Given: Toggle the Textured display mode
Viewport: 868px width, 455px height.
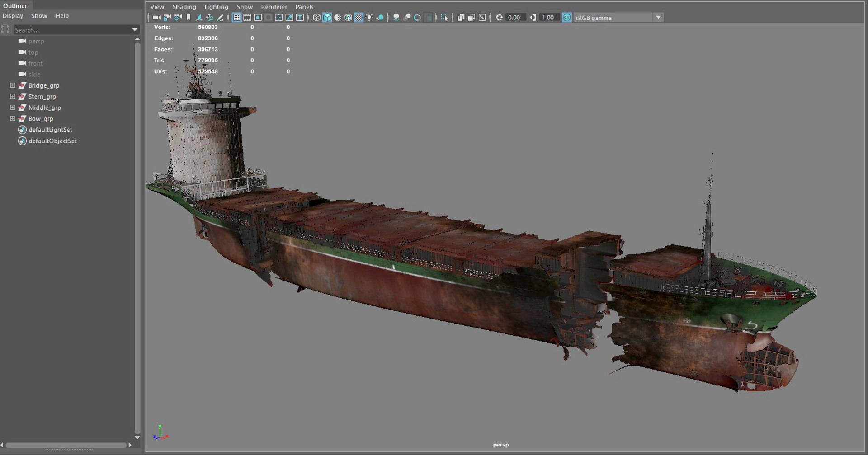Looking at the screenshot, I should [x=359, y=17].
